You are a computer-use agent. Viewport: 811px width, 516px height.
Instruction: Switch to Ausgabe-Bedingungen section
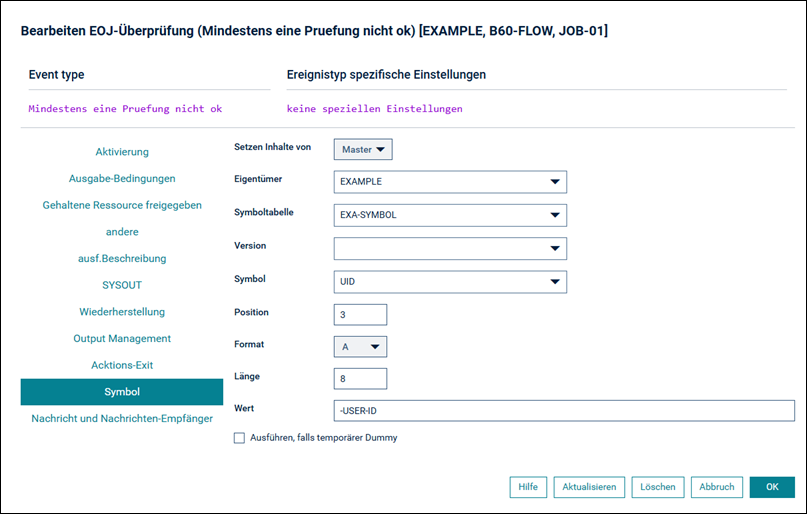point(122,179)
